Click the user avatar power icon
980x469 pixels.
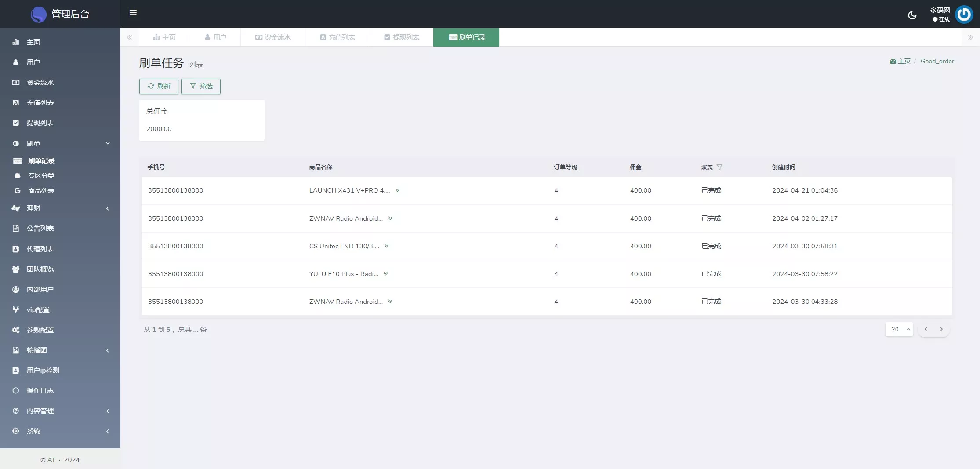pos(964,15)
